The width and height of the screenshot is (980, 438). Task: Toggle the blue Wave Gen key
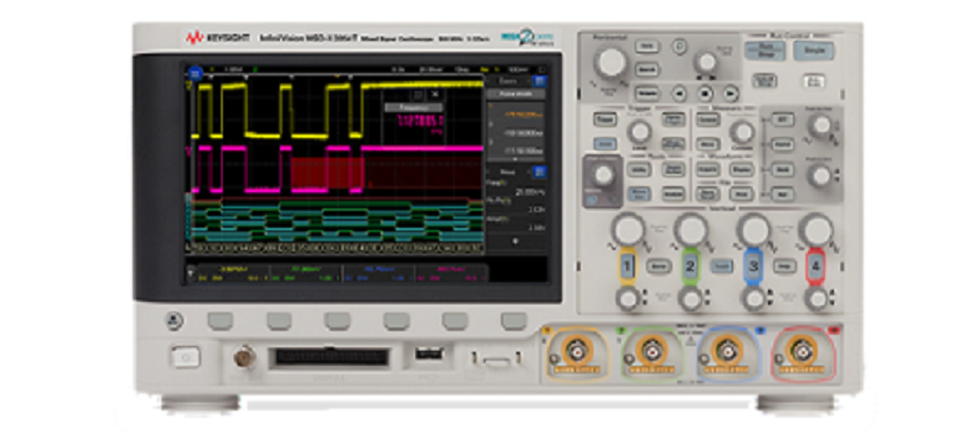(639, 194)
